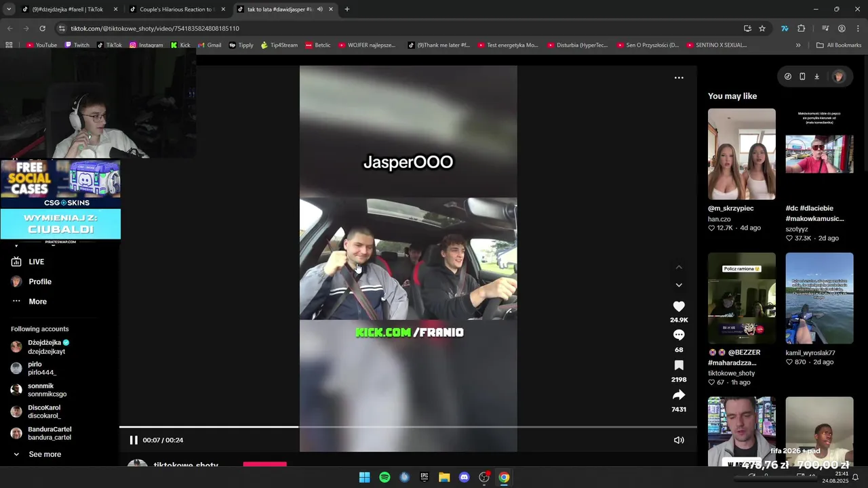
Task: Bookmark this page with the star icon
Action: [x=762, y=28]
